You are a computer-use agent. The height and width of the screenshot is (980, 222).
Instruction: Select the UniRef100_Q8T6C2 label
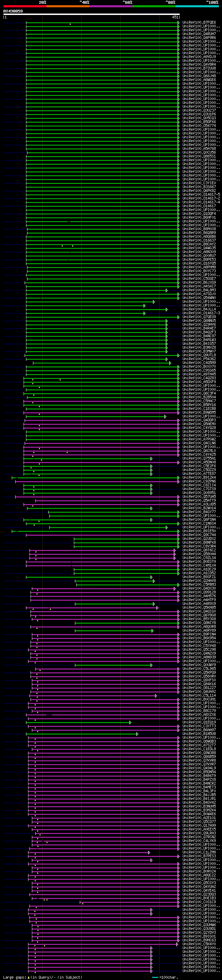click(199, 550)
